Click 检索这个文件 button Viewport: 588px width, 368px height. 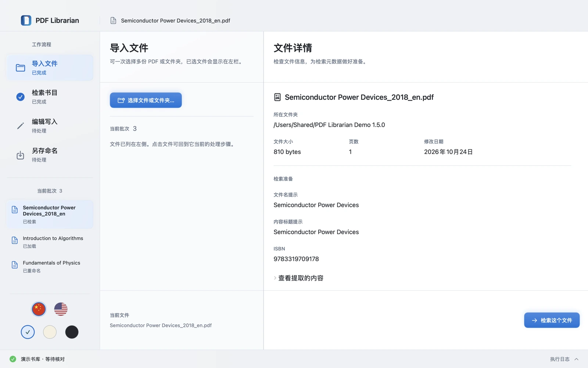552,320
